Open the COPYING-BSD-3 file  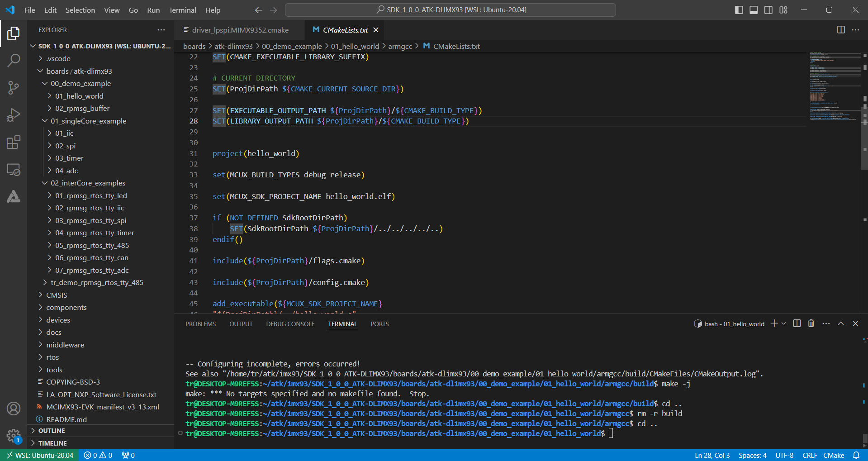(x=100, y=382)
